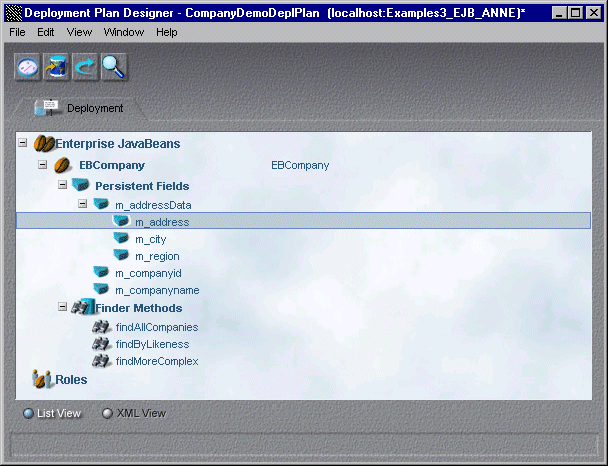Image resolution: width=608 pixels, height=466 pixels.
Task: Click the blue curved arrow toolbar icon
Action: (85, 67)
